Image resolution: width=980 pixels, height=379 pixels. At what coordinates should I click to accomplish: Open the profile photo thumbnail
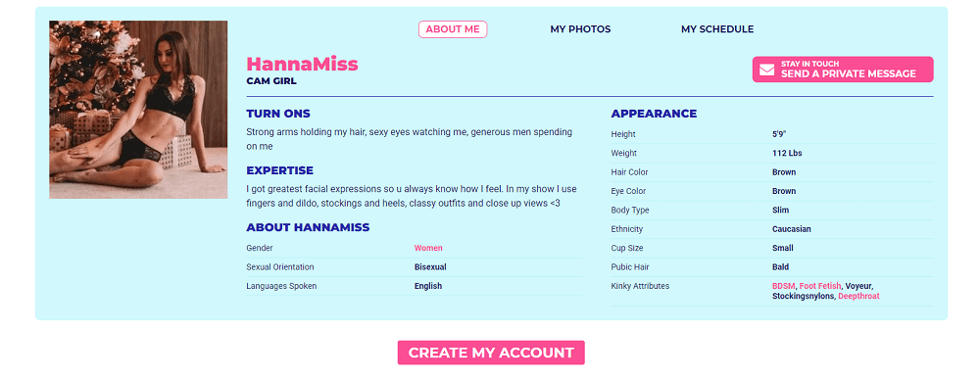pyautogui.click(x=138, y=110)
